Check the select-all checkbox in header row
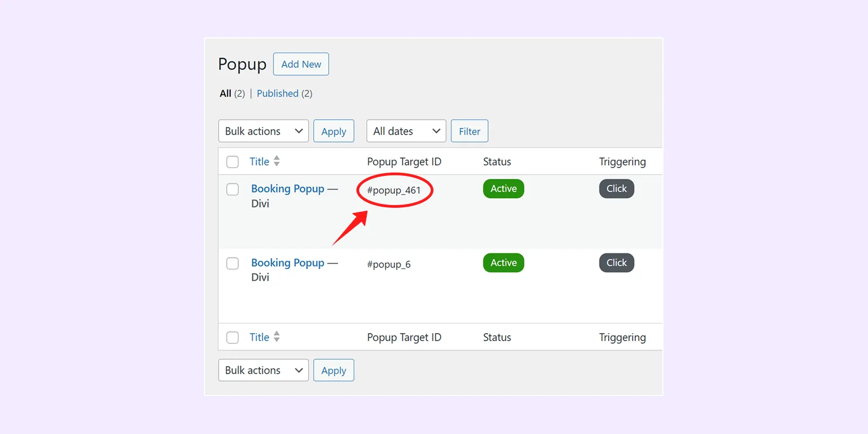Screen dimensions: 868x434 pos(233,162)
